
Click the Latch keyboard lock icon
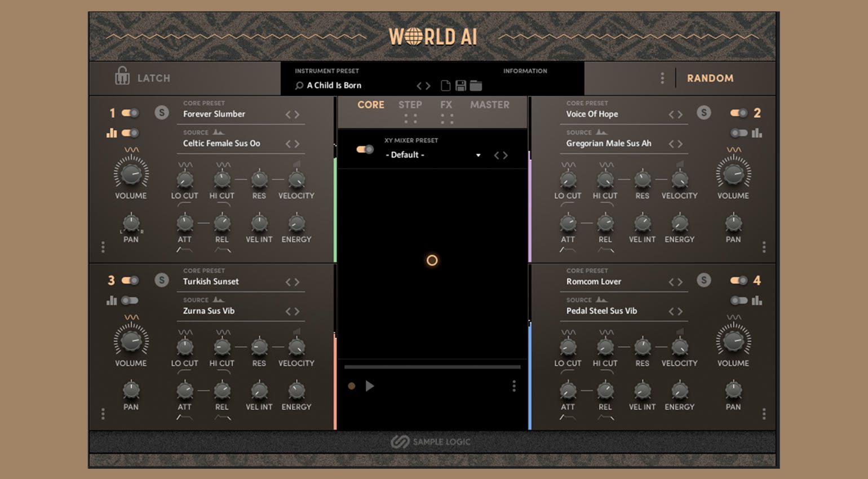[122, 76]
